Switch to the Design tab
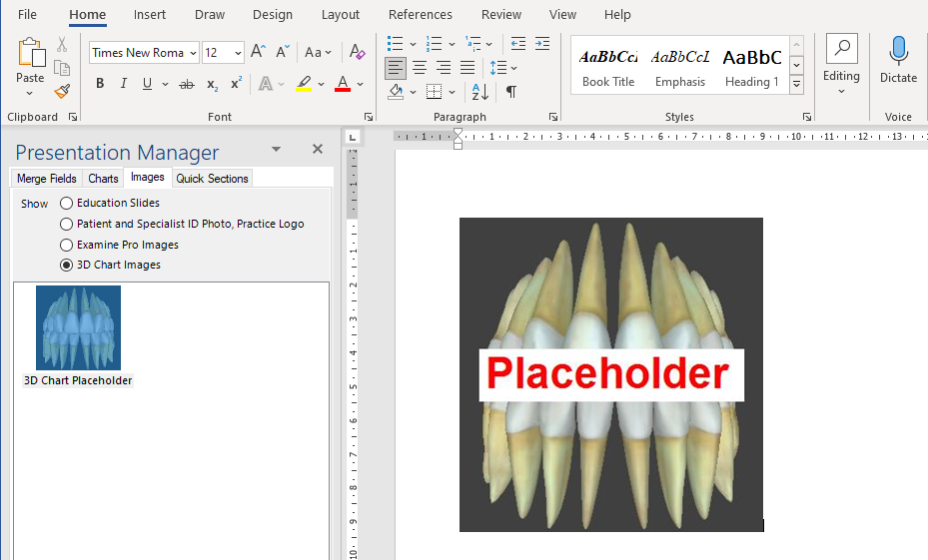This screenshot has height=560, width=928. click(273, 15)
